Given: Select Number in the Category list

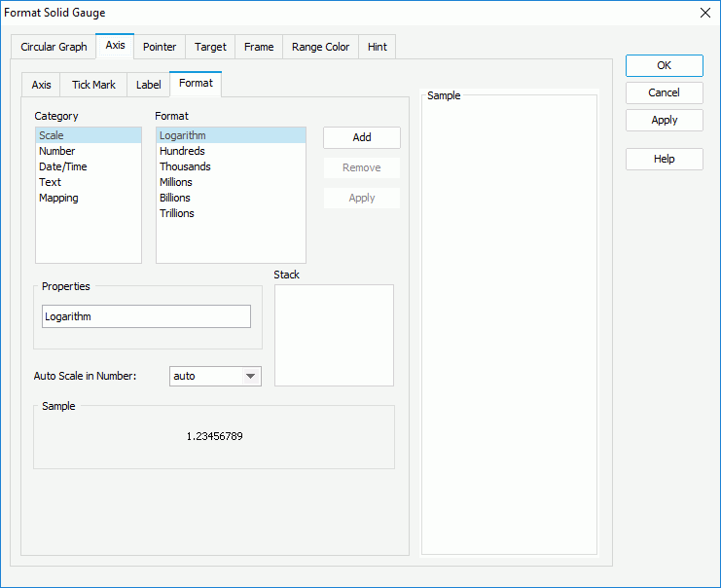Looking at the screenshot, I should [56, 151].
